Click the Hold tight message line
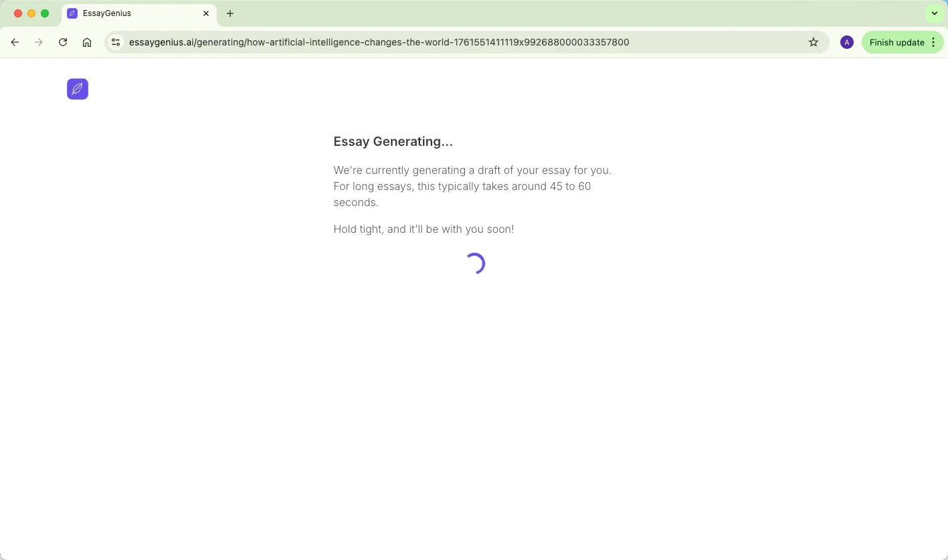Viewport: 948px width, 560px height. (x=423, y=229)
